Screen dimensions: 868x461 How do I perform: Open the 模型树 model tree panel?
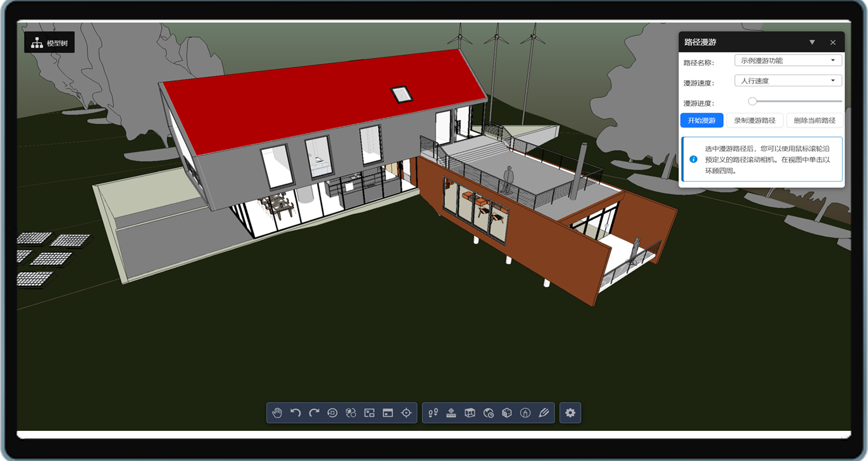coord(49,43)
